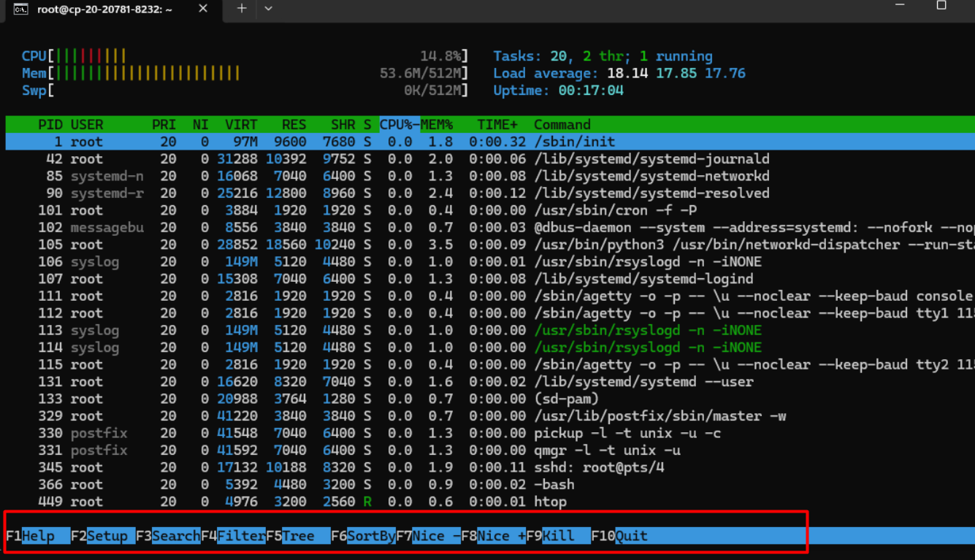The width and height of the screenshot is (975, 560).
Task: Open F4 Filter in the function bar
Action: (x=233, y=536)
